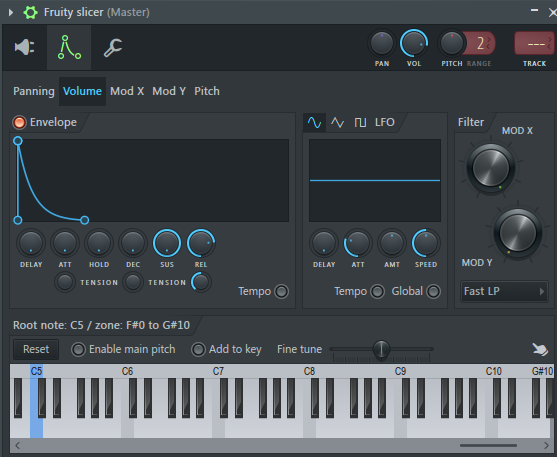Viewport: 557px width, 457px height.
Task: Click the LFO ATT knob
Action: click(x=358, y=243)
